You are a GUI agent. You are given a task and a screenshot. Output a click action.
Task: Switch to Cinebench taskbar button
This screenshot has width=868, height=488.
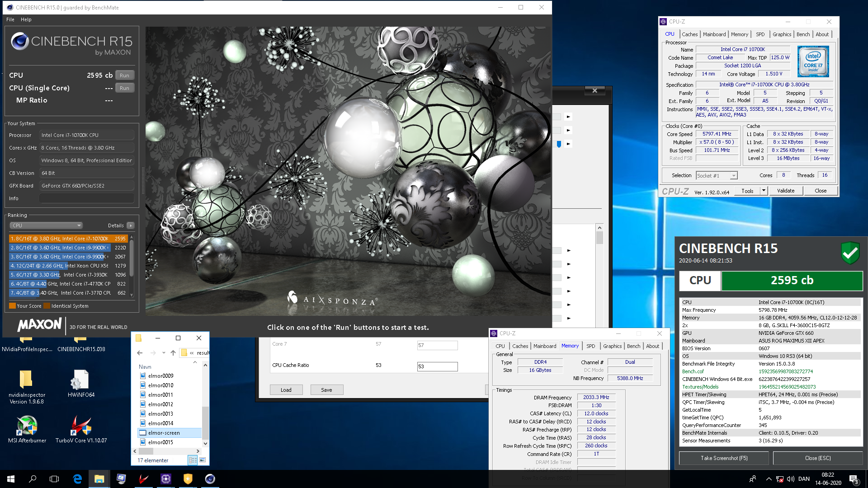click(210, 479)
